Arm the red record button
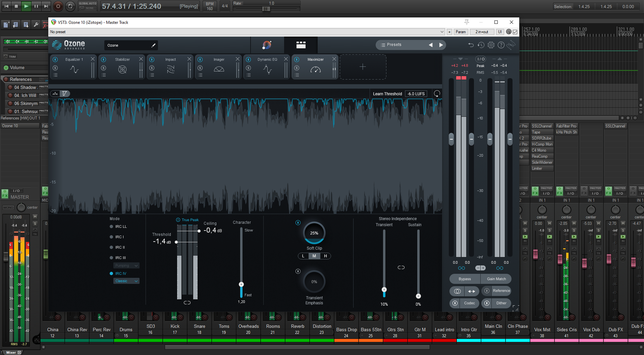 coord(58,6)
